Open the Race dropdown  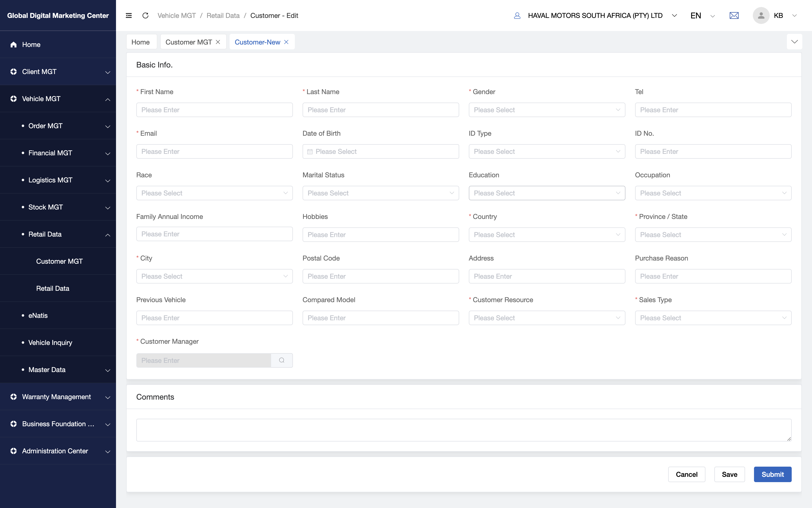point(214,193)
